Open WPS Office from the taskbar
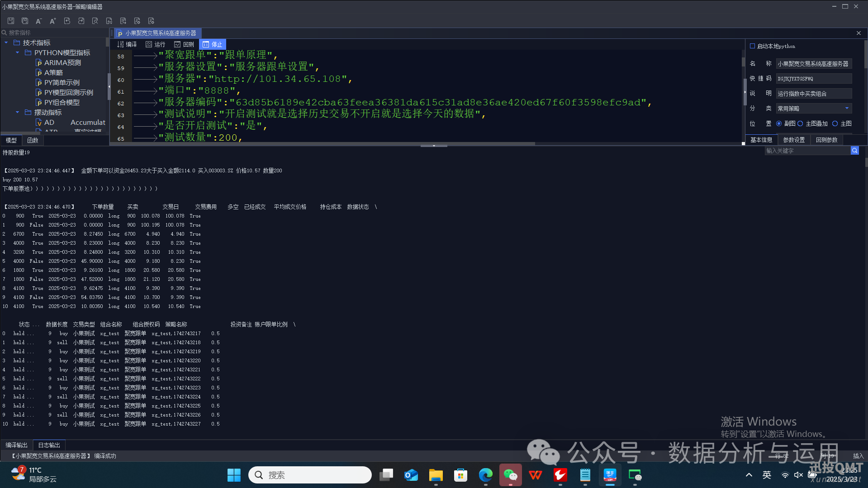868x488 pixels. click(x=536, y=475)
